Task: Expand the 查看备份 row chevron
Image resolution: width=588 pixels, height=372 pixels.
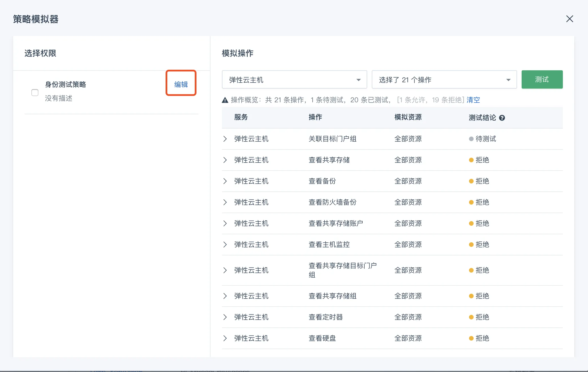Action: point(225,181)
